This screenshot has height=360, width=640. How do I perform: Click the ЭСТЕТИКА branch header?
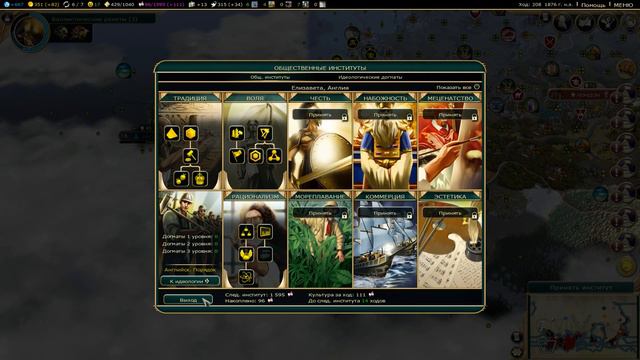(450, 196)
